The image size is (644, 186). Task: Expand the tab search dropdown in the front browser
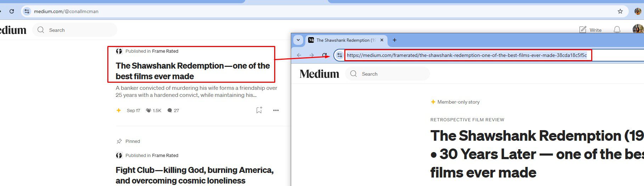coord(298,40)
